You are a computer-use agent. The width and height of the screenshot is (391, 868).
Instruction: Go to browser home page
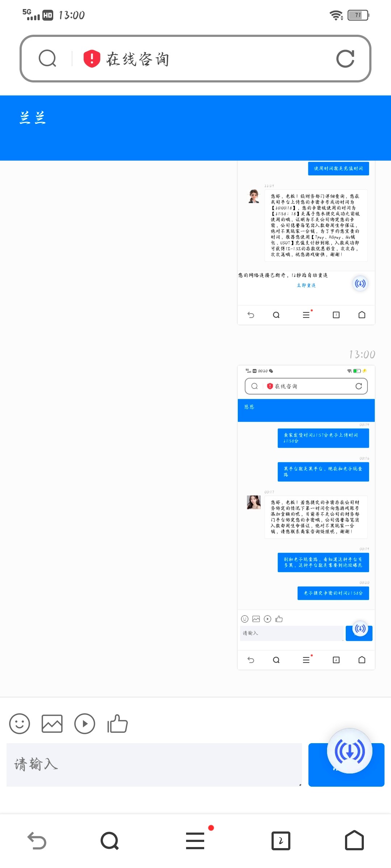point(354,840)
